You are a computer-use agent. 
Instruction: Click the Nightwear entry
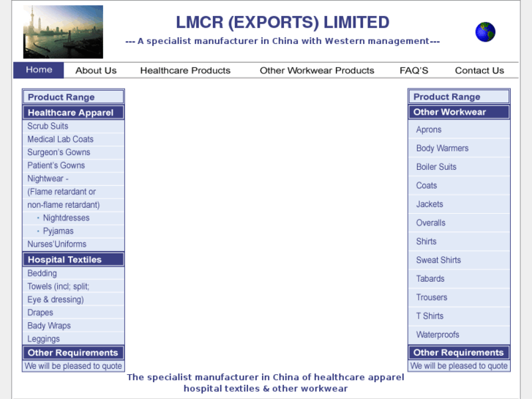[48, 179]
